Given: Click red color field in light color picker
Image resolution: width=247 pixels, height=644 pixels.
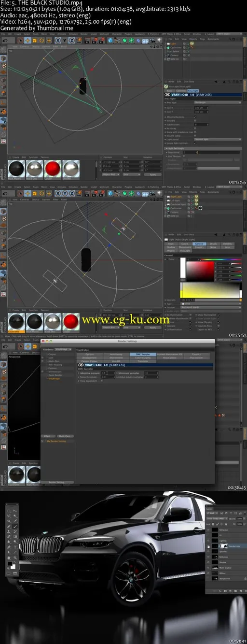Looking at the screenshot, I should 200,272.
